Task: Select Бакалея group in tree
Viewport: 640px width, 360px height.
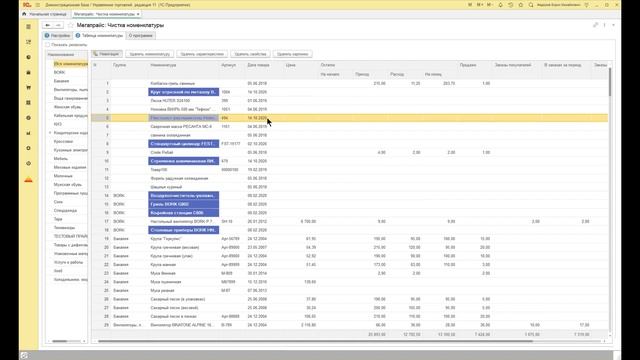Action: [61, 81]
